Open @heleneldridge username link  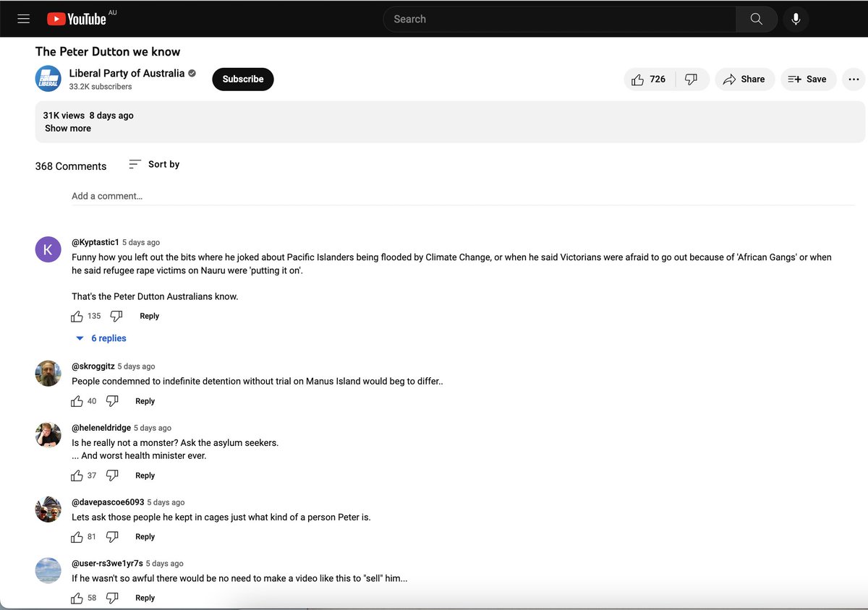[x=101, y=428]
